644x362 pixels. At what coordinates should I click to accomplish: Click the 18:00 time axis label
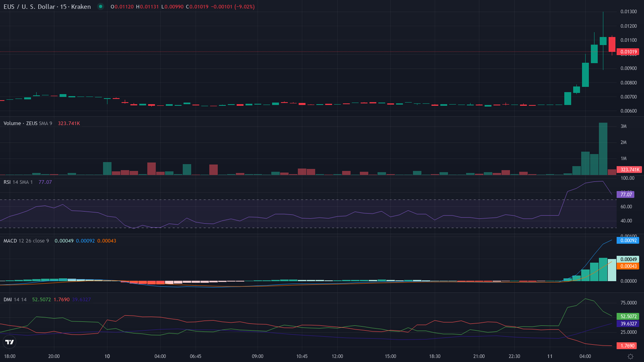pyautogui.click(x=9, y=356)
